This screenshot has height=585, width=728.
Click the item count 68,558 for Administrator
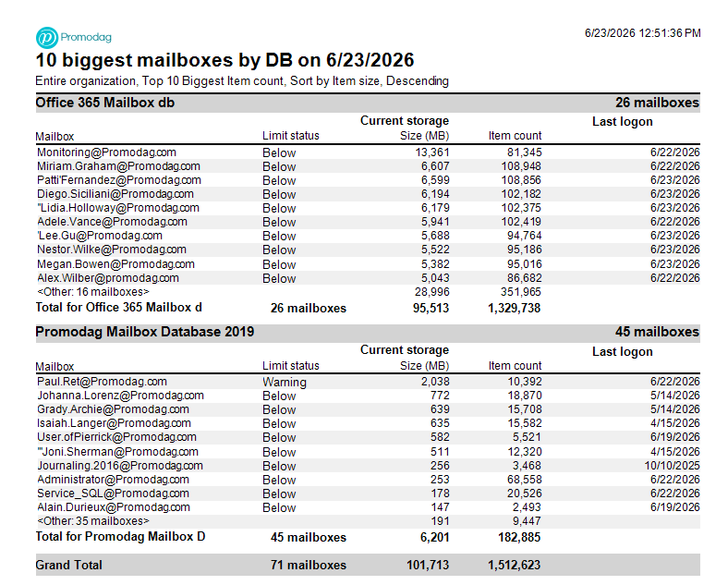coord(524,480)
